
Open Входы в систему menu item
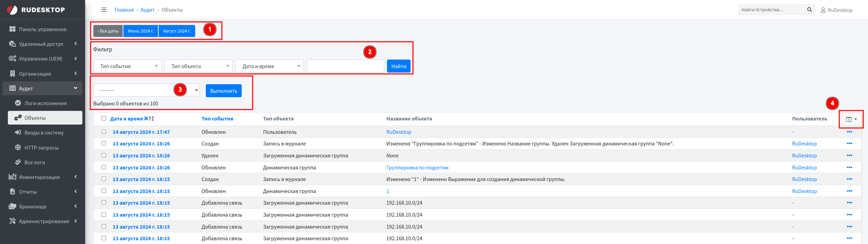point(44,133)
